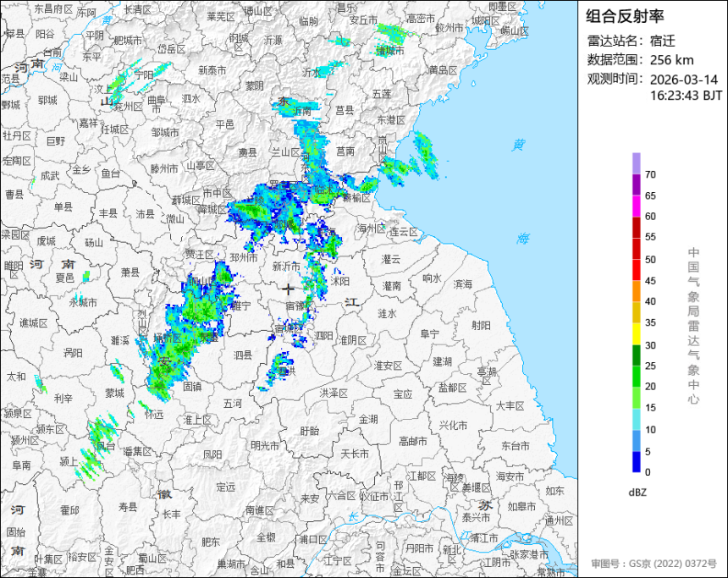Screen dimensions: 728x578
Task: Click the 宝应 map label
Action: click(x=403, y=394)
